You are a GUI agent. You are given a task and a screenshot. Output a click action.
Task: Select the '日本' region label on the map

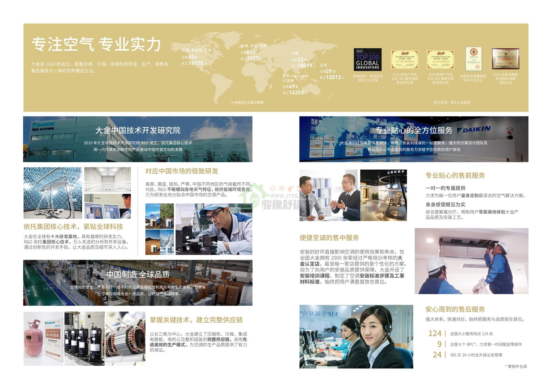324,65
